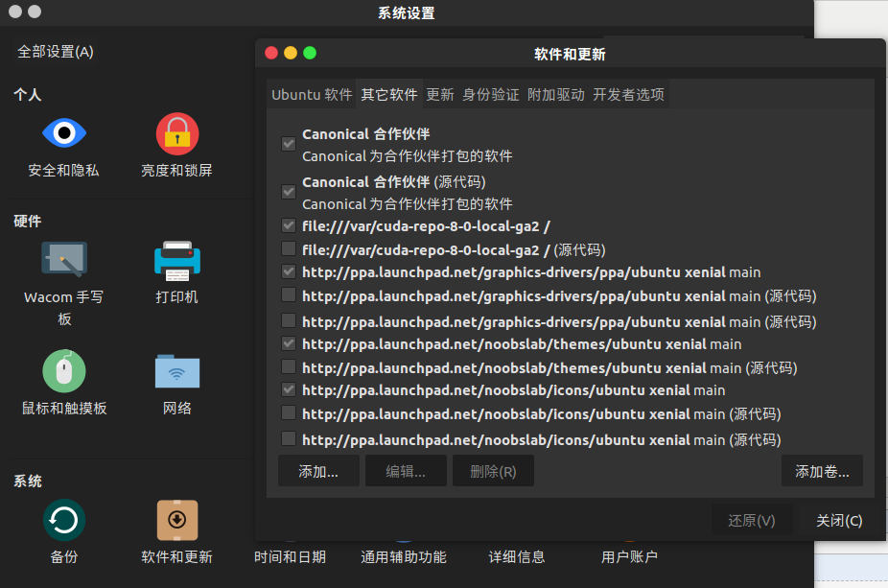Select http://ppa.launchpad.net/noobslab/themes/ubuntu xenial main row
Image resolution: width=888 pixels, height=588 pixels.
[522, 343]
